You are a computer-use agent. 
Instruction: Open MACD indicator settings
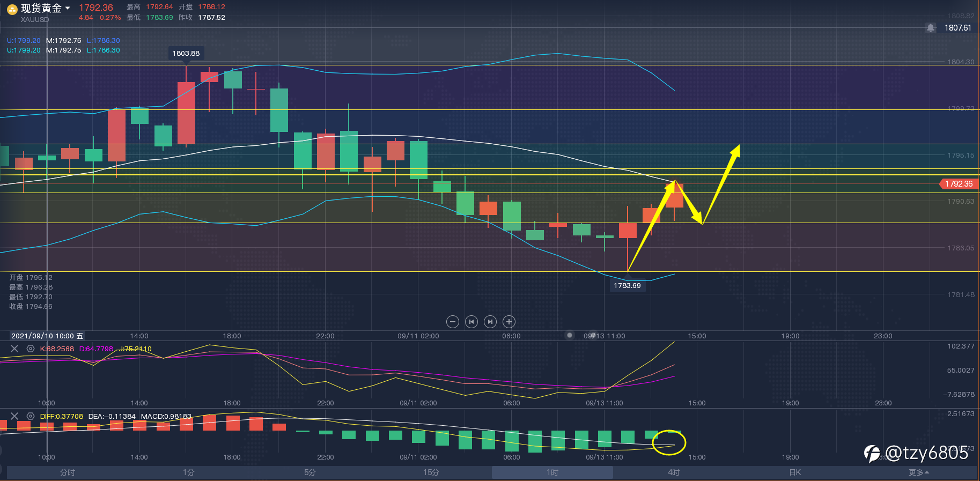click(x=31, y=416)
